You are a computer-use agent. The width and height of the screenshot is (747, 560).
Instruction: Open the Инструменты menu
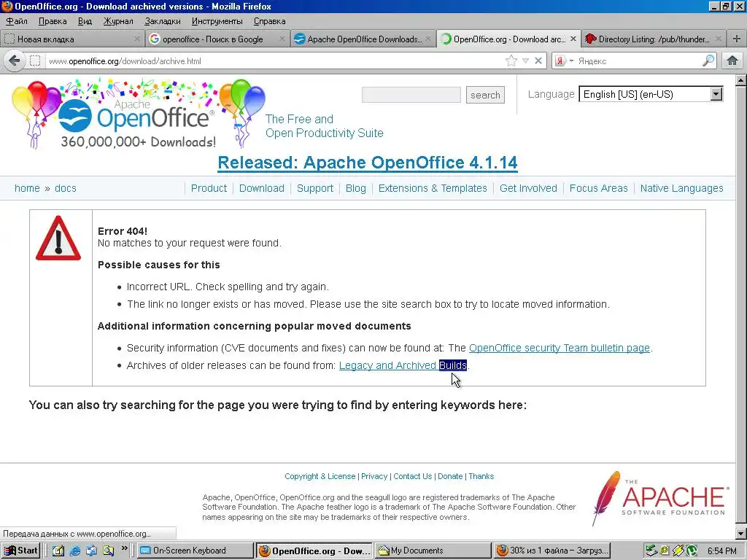pyautogui.click(x=217, y=21)
